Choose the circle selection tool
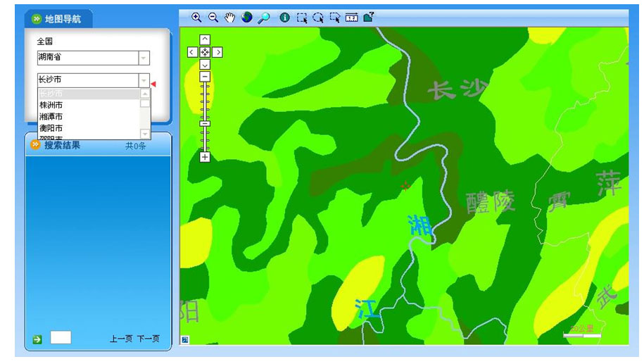This screenshot has width=644, height=364. click(x=318, y=18)
